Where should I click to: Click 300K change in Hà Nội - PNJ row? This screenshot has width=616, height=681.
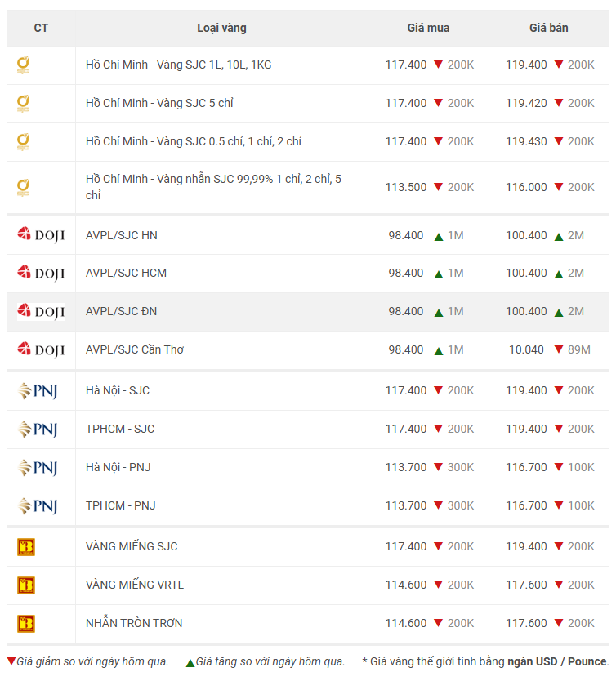461,467
